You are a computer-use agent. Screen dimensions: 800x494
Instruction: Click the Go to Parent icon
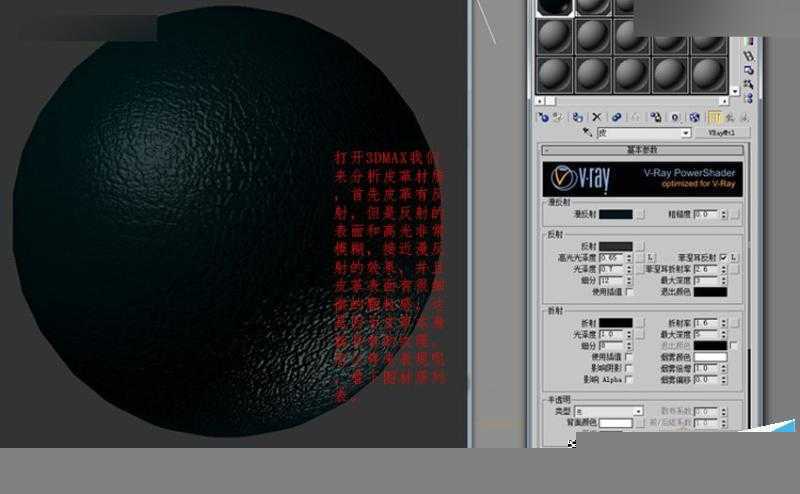(x=730, y=118)
